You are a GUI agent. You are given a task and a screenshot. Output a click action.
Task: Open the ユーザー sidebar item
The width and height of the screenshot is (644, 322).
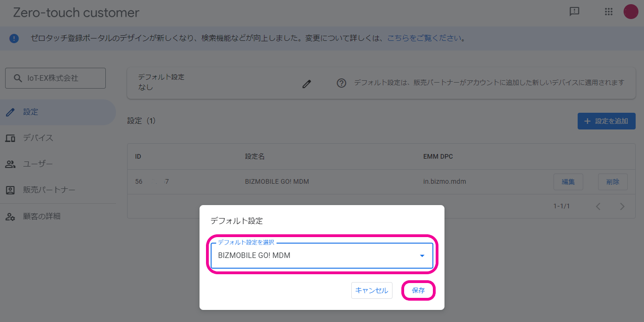click(38, 164)
